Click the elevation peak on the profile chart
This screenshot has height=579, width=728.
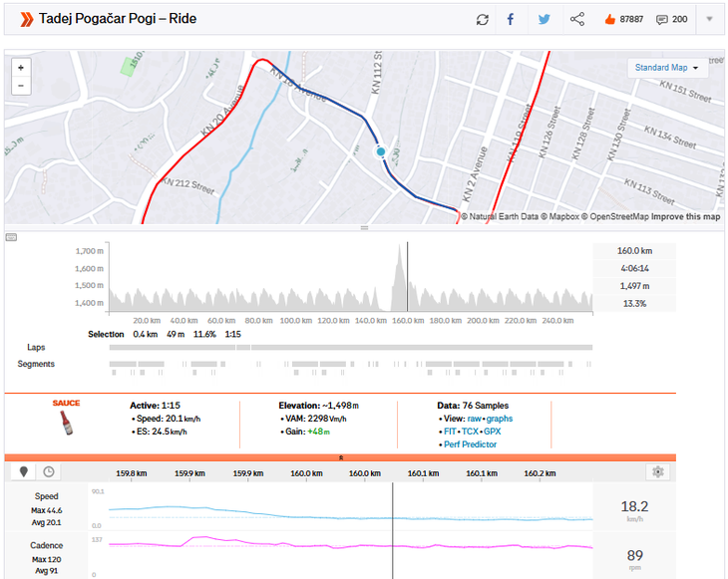click(400, 249)
